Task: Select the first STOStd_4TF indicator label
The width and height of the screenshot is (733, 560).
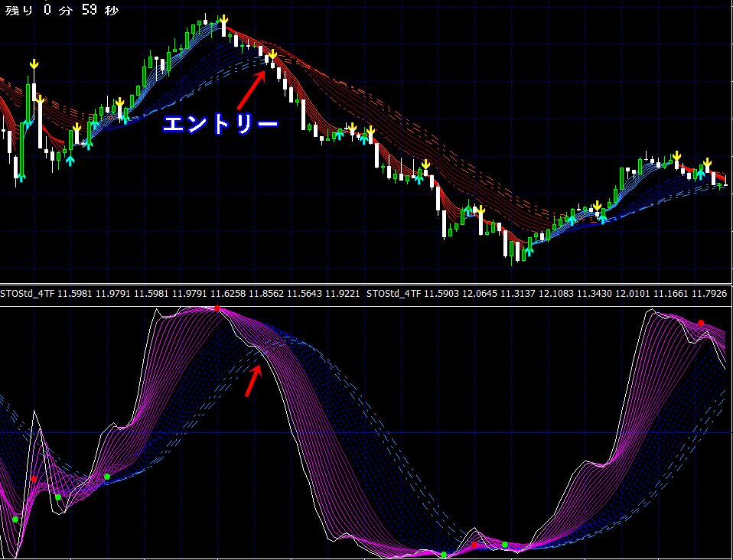Action: (x=28, y=293)
